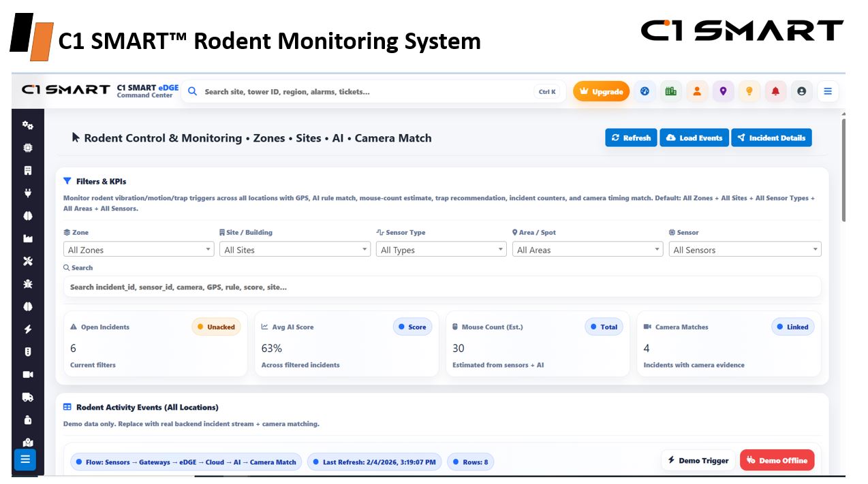868x484 pixels.
Task: Click the purple map pin location icon
Action: [723, 91]
